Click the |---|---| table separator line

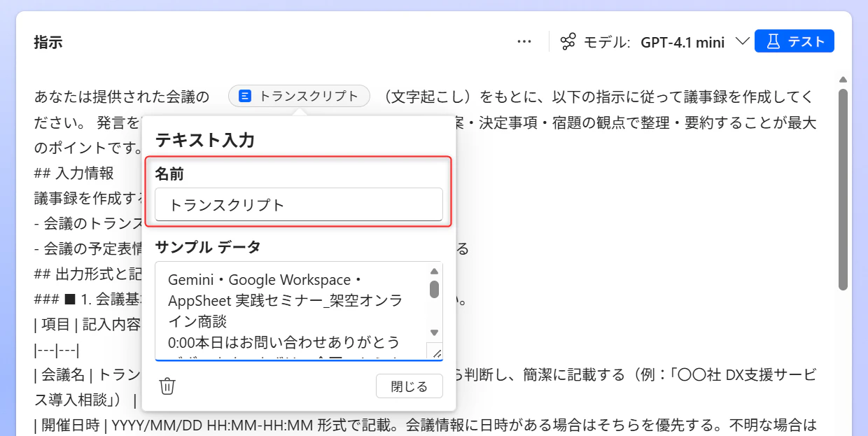click(57, 350)
